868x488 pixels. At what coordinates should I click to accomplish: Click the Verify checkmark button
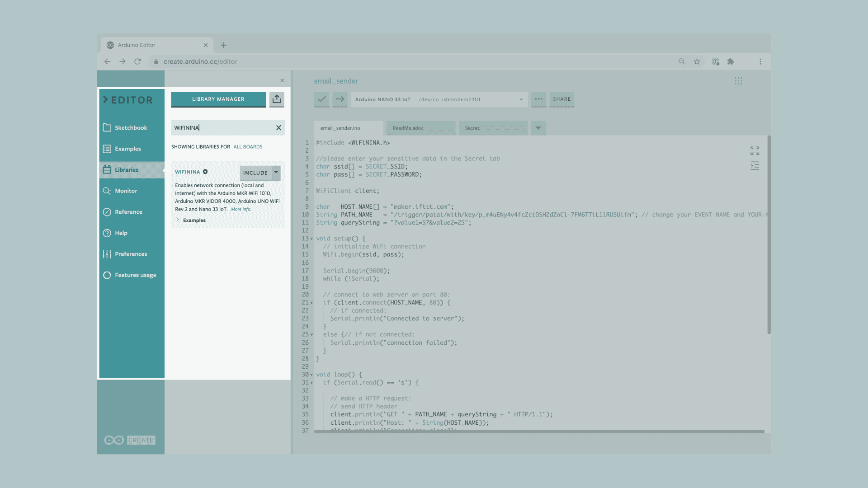tap(321, 99)
